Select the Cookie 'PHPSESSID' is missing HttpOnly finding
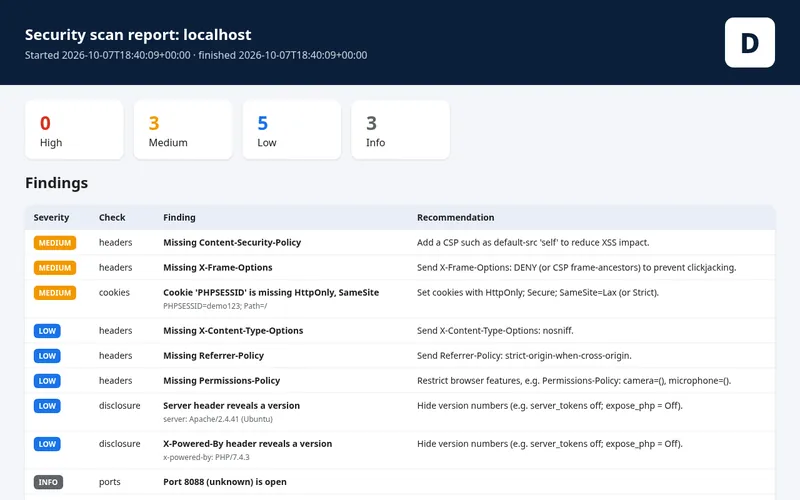 (x=271, y=292)
